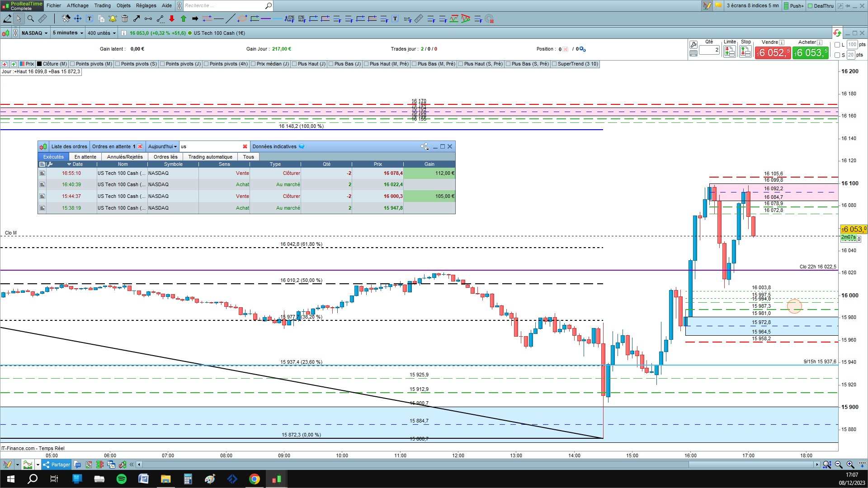Toggle Points pivots (M) checkbox

pos(73,64)
